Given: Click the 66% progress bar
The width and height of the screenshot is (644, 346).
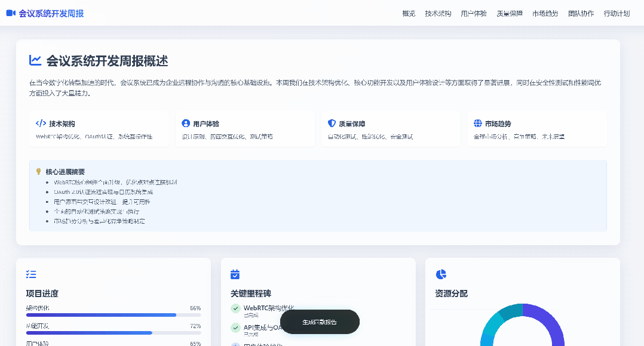Looking at the screenshot, I should coord(114,315).
